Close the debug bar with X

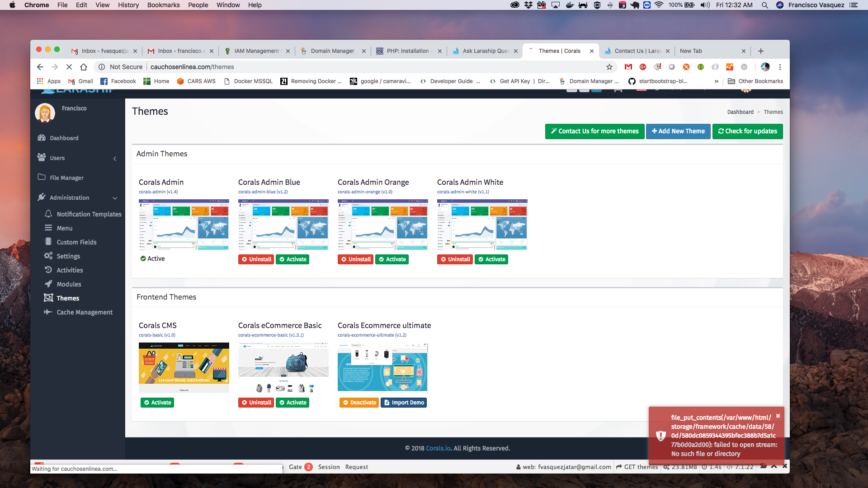785,466
